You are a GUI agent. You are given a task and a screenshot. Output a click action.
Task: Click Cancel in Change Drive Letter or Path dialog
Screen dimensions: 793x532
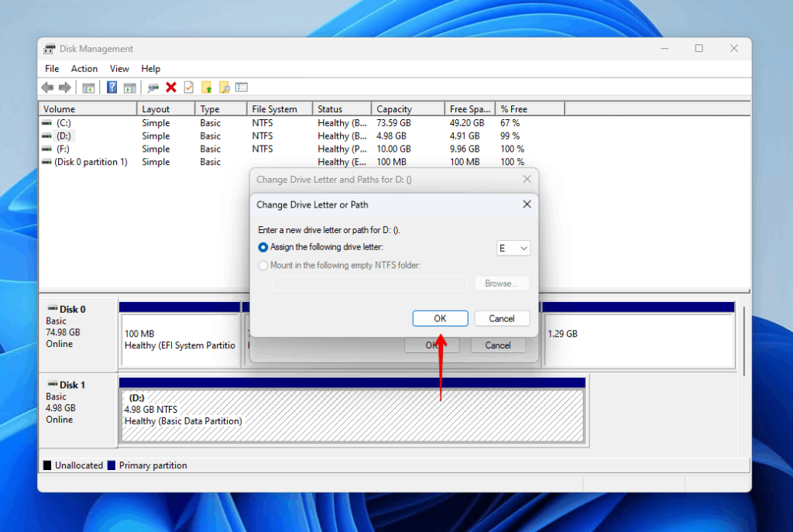(x=501, y=318)
